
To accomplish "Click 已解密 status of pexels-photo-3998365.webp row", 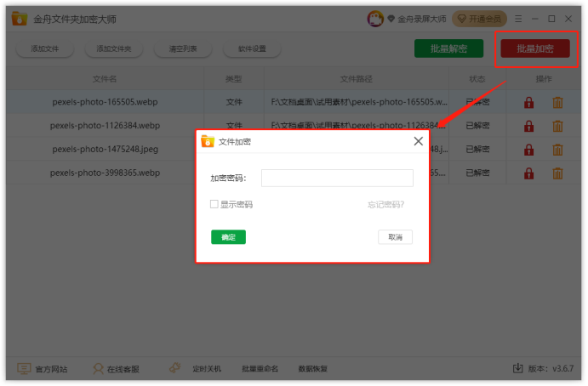I will pyautogui.click(x=477, y=173).
